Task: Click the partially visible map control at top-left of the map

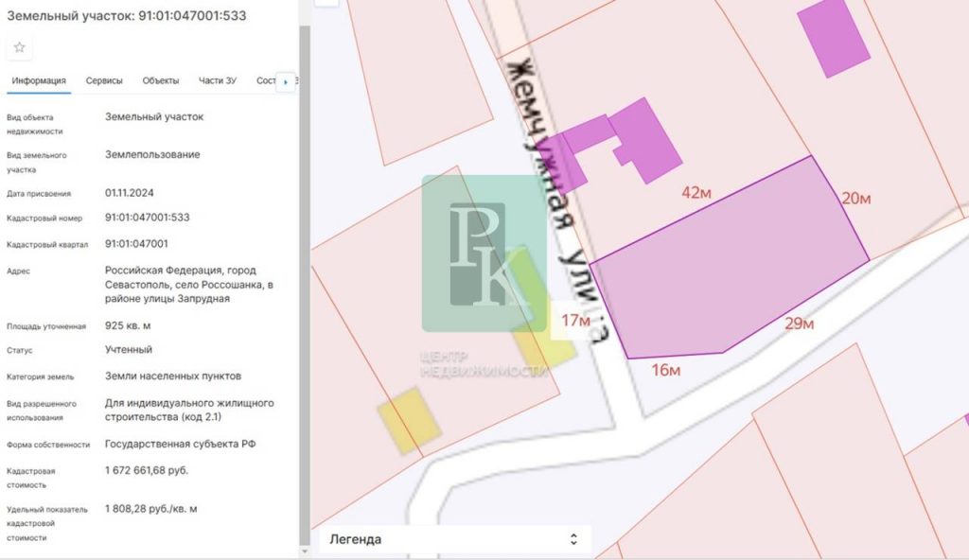Action: pos(326,3)
